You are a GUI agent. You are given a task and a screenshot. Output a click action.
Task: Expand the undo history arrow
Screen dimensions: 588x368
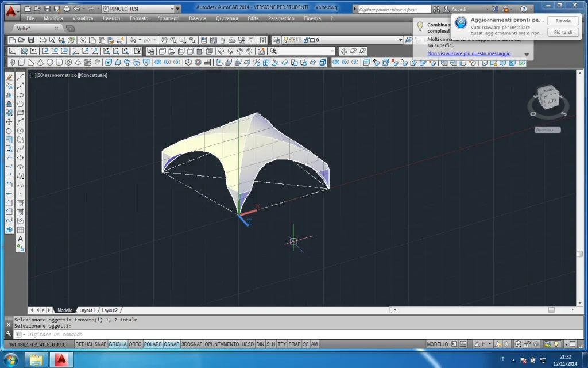pos(140,40)
